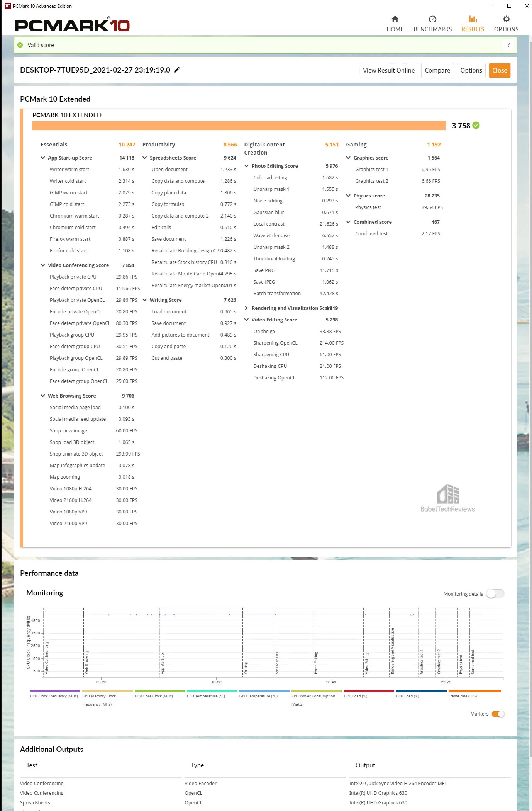The height and width of the screenshot is (811, 532).
Task: Click the question mark help button
Action: pos(509,45)
